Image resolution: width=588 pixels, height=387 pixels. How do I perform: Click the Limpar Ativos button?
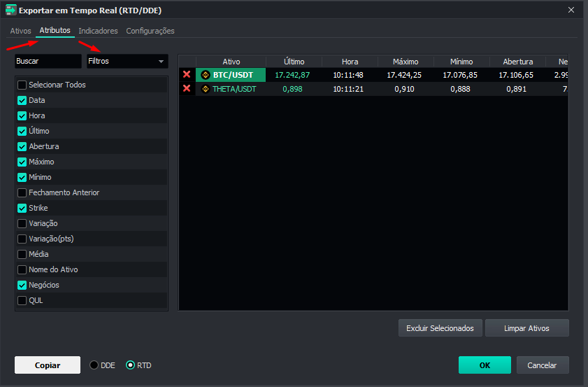tap(526, 328)
